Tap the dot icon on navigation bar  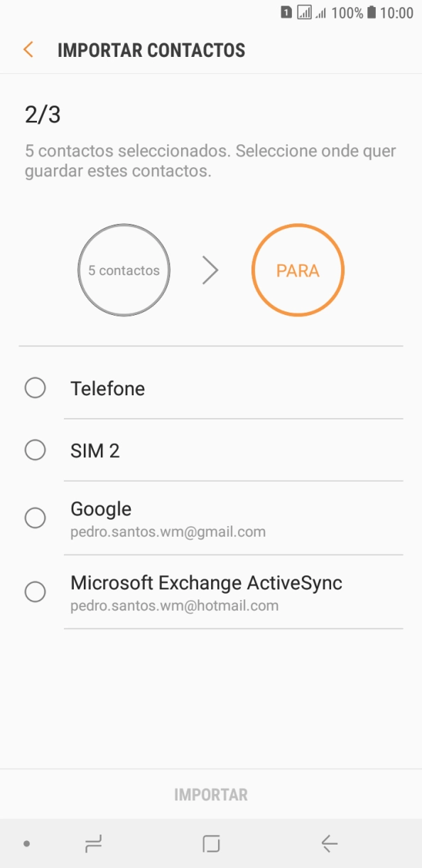click(26, 843)
